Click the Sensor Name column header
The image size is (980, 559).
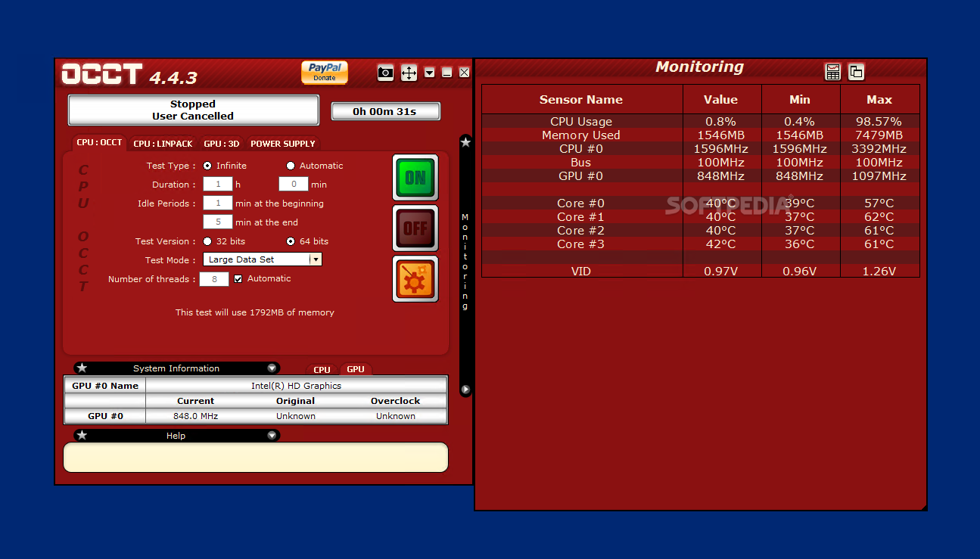(581, 100)
